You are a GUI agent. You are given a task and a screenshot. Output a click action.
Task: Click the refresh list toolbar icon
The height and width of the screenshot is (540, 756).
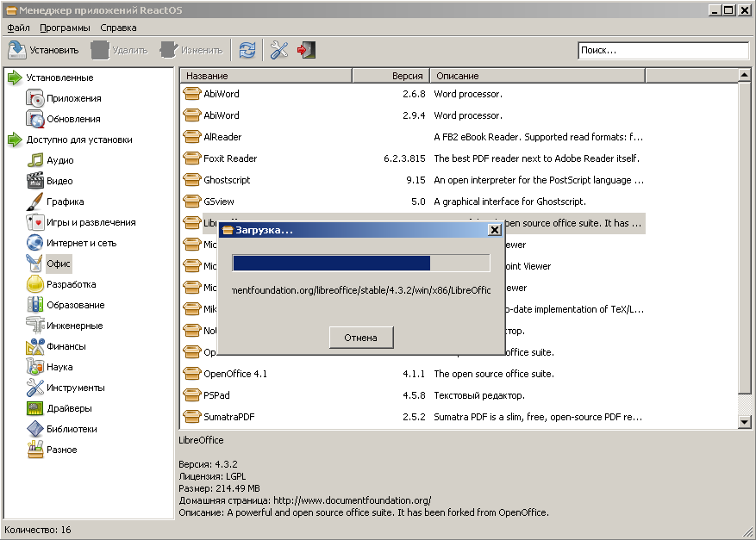[x=247, y=50]
